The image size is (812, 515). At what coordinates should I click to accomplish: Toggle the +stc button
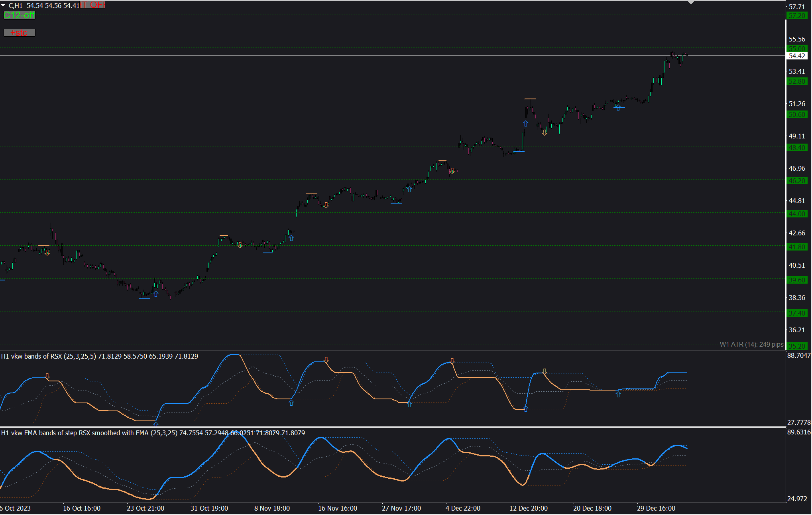pos(19,33)
